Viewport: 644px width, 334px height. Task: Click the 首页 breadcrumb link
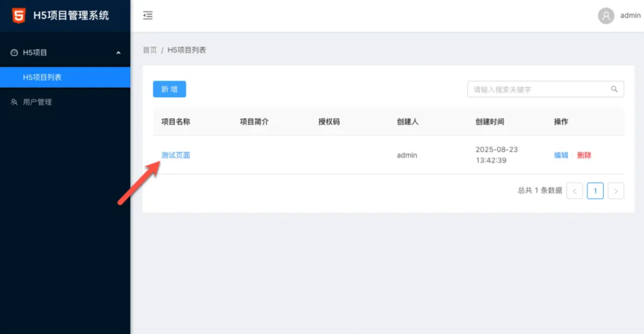click(150, 50)
